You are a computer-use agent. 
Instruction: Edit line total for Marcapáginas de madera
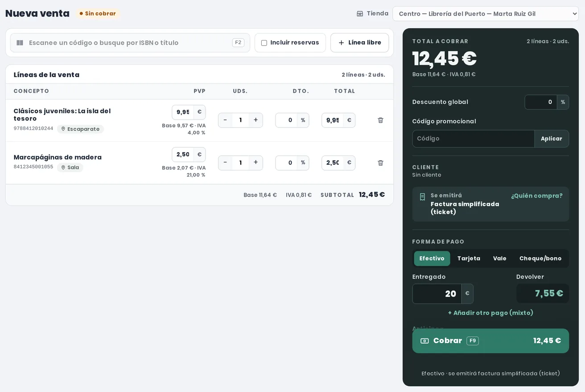[x=333, y=163]
